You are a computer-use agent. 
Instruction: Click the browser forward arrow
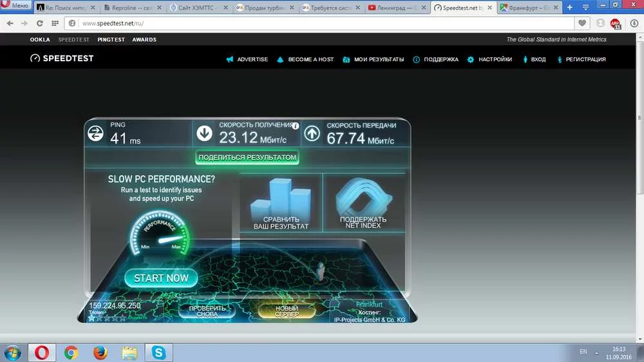(24, 23)
